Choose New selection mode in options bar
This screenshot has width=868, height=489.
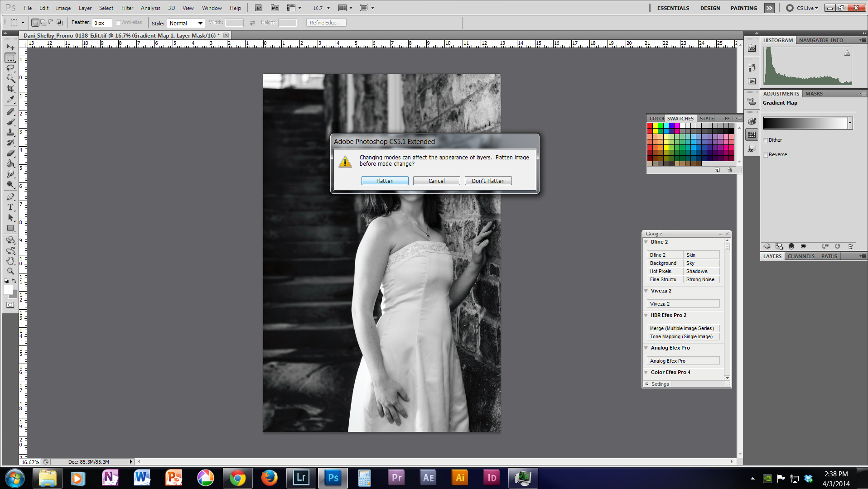[35, 23]
